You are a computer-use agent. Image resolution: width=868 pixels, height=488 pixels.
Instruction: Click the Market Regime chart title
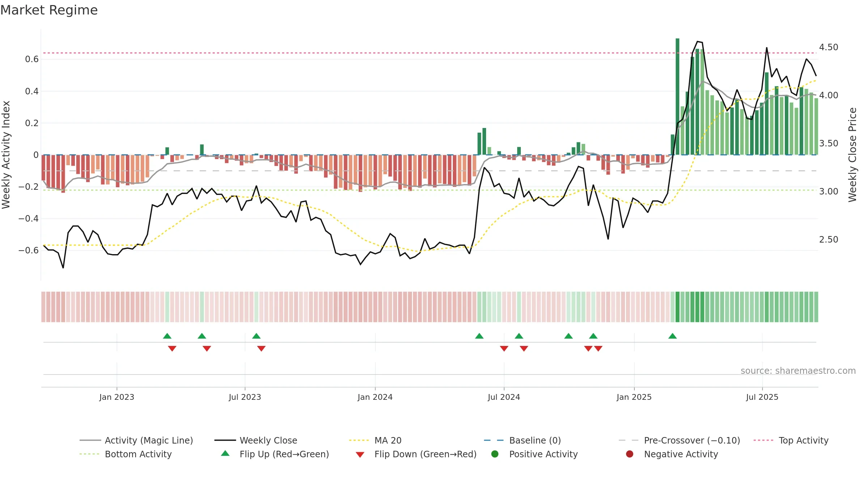(49, 10)
